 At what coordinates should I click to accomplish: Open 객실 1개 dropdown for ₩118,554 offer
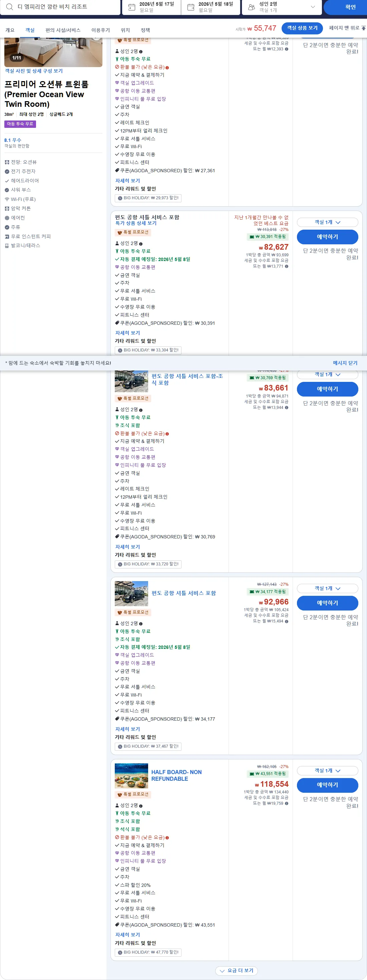pyautogui.click(x=327, y=770)
